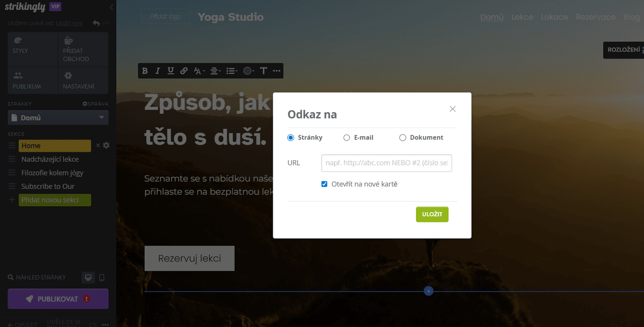Open the text color circle swatch
644x327 pixels.
[x=248, y=71]
